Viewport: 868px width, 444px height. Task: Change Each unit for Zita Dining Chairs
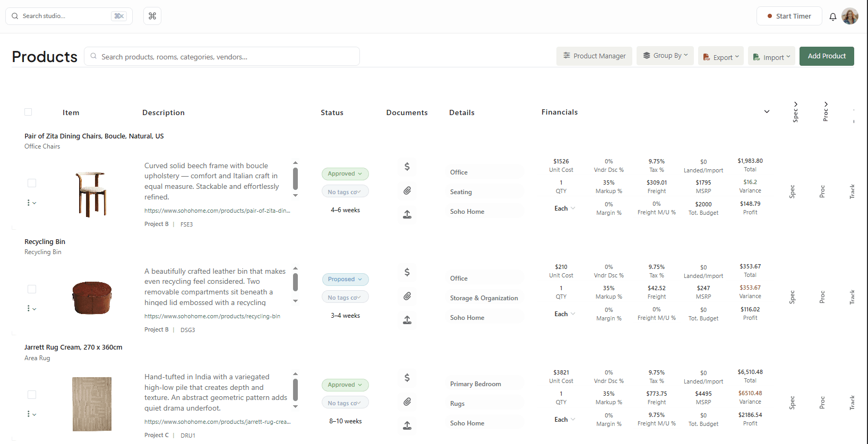(x=565, y=208)
